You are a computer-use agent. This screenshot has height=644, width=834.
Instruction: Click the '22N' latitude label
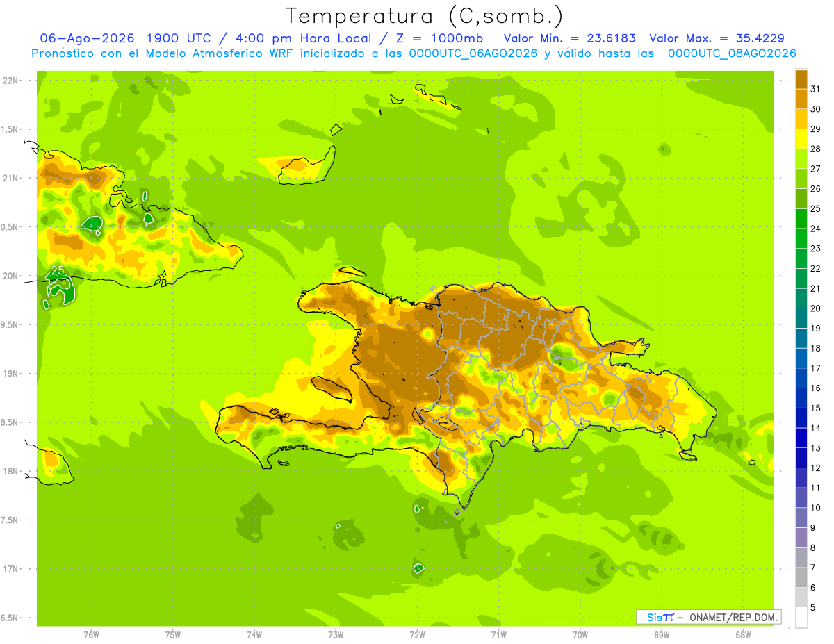click(11, 81)
